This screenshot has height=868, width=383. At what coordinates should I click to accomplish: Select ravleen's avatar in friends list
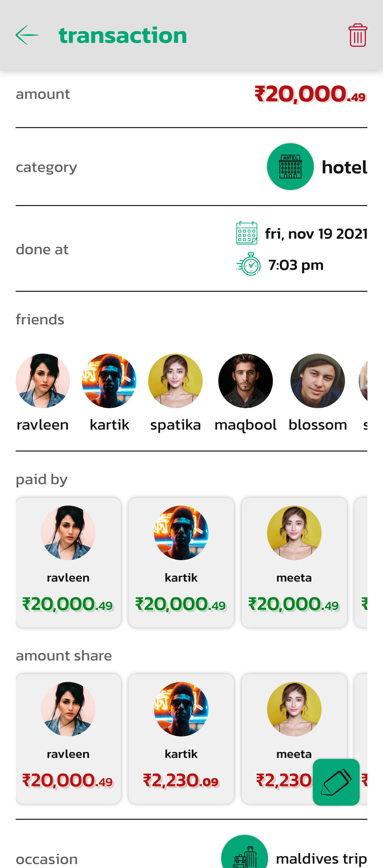click(x=43, y=381)
